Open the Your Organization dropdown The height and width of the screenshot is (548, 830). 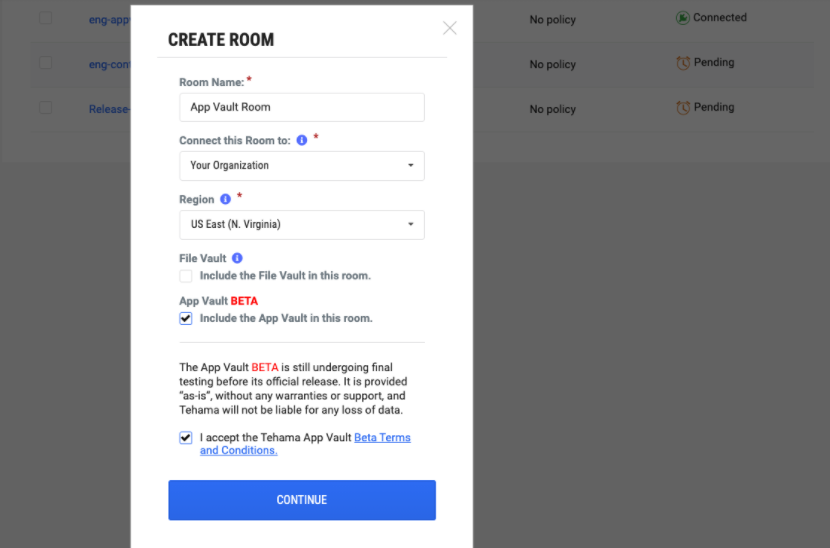point(302,166)
